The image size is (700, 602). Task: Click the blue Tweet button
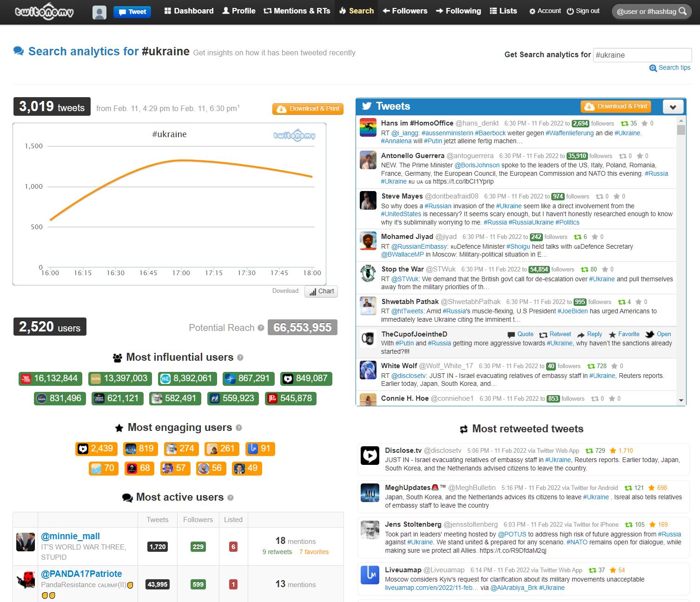click(132, 12)
